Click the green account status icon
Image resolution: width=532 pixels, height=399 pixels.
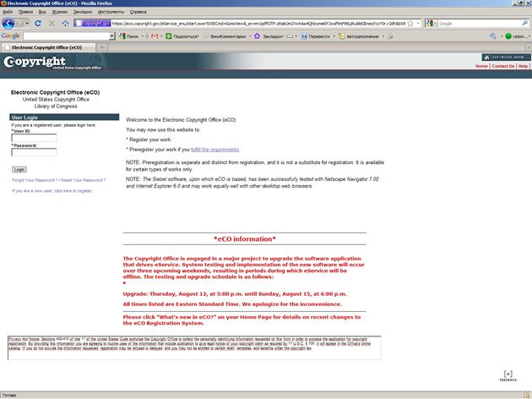508,36
